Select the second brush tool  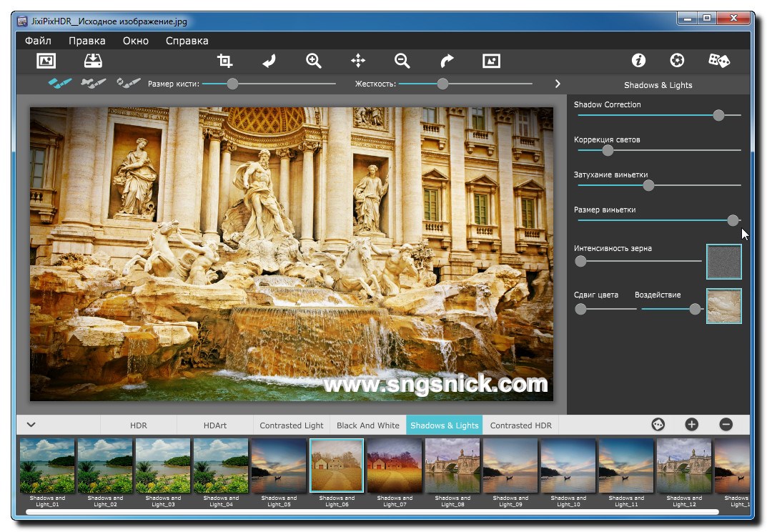94,83
